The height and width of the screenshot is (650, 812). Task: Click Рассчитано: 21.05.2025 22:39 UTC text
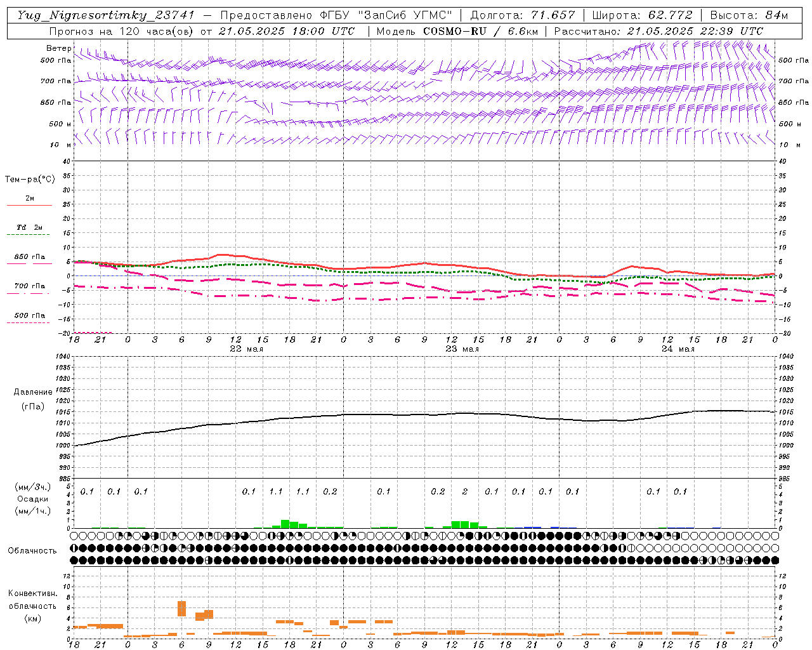658,31
